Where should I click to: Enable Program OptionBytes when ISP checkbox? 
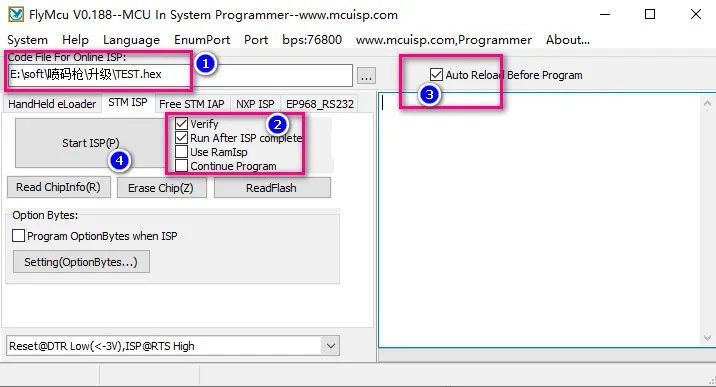click(19, 236)
